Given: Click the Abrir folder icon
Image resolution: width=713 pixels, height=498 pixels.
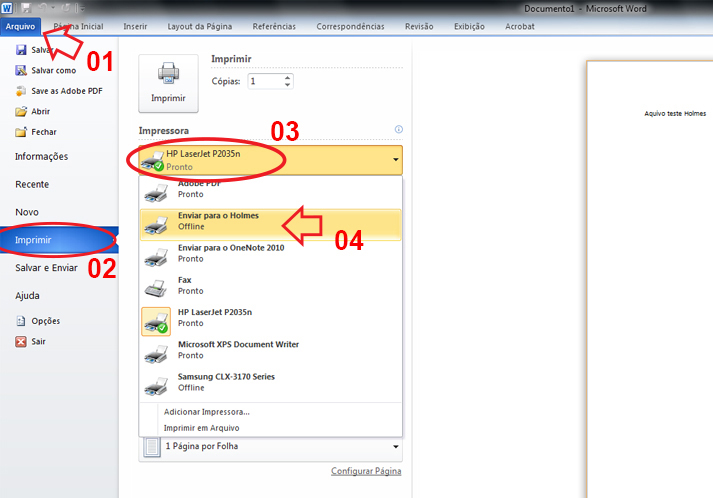Looking at the screenshot, I should coord(21,111).
